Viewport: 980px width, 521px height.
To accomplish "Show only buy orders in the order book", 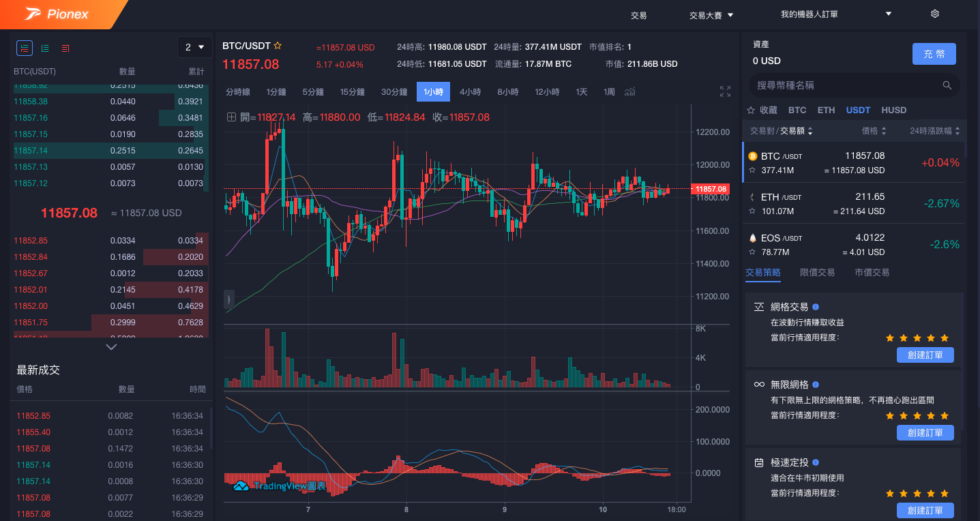I will click(x=45, y=48).
